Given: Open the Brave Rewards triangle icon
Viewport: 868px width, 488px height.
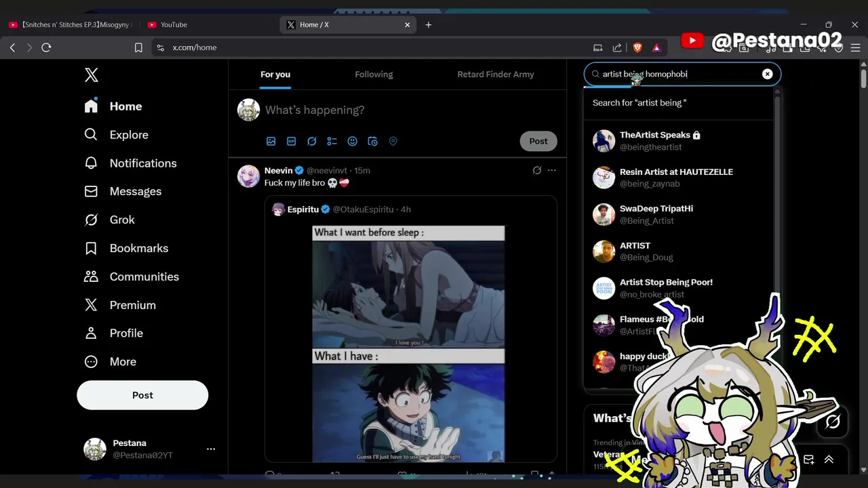Looking at the screenshot, I should pyautogui.click(x=656, y=47).
